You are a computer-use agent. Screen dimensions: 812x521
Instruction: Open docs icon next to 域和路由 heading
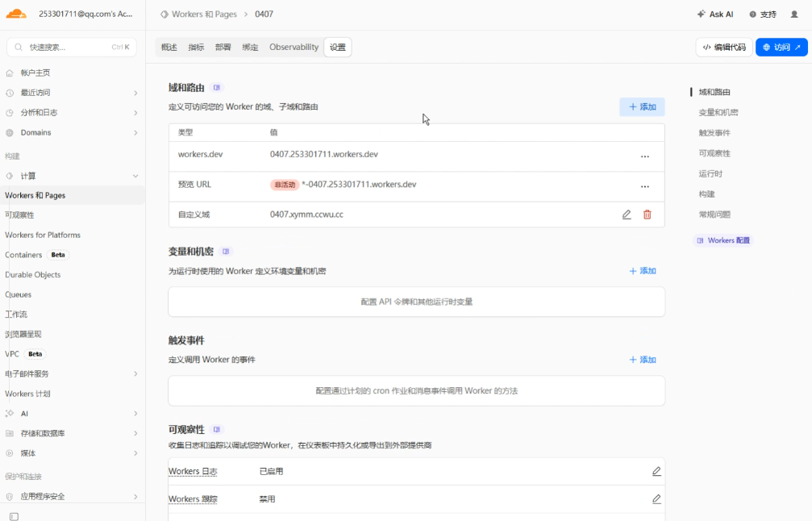coord(217,88)
